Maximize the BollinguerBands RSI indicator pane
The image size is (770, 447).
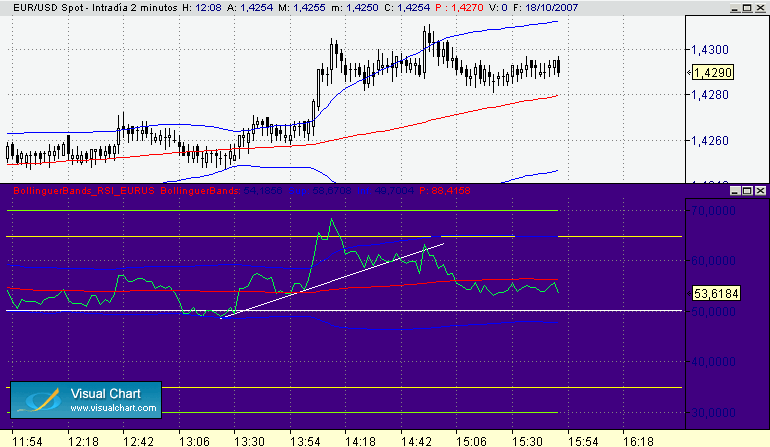[747, 191]
